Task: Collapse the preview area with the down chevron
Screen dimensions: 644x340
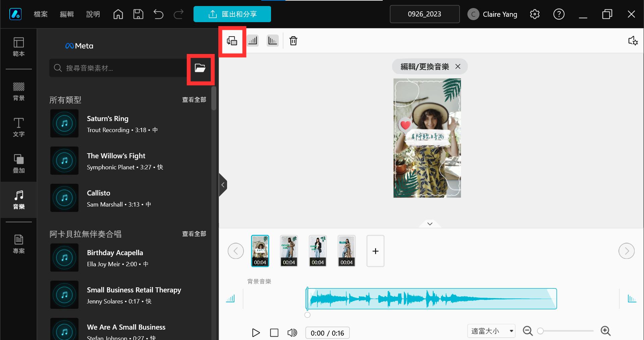Action: (x=429, y=224)
